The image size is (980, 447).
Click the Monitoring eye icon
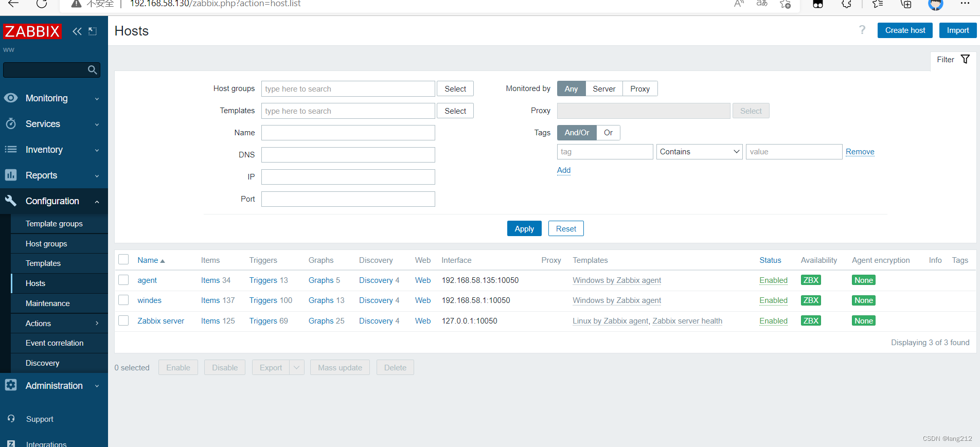11,98
